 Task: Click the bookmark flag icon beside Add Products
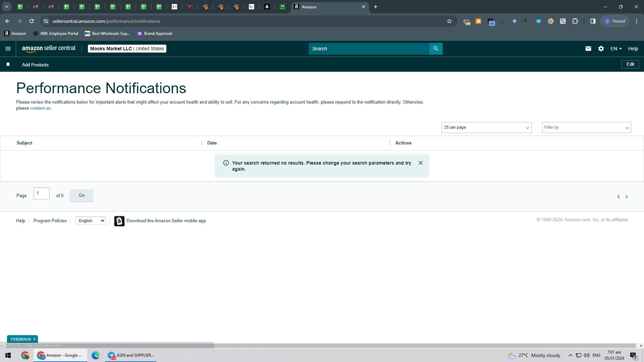[8, 64]
